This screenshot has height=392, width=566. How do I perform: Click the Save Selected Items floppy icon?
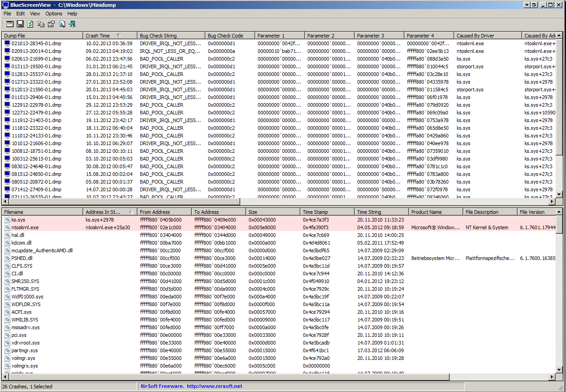coord(20,24)
